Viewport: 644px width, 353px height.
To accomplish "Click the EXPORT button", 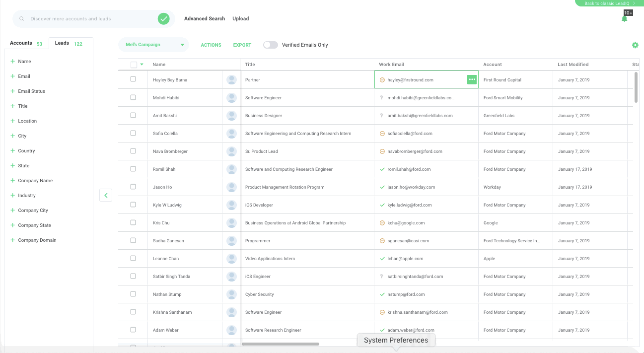I will pyautogui.click(x=242, y=45).
